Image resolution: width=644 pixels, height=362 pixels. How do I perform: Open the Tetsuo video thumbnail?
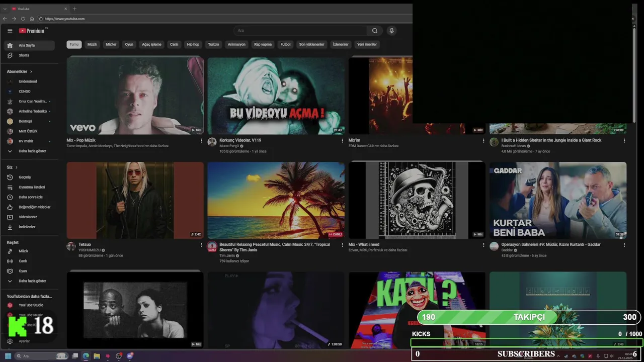click(135, 200)
